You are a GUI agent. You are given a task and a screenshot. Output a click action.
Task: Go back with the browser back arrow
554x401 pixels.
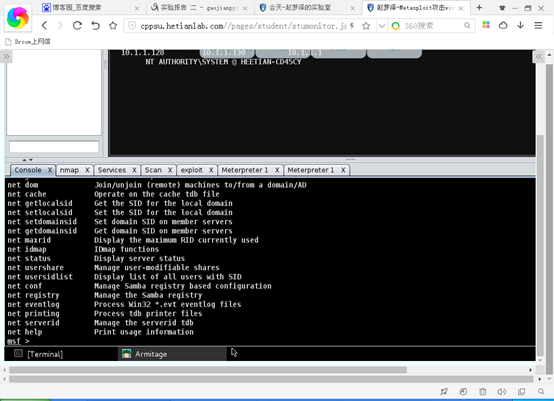44,25
